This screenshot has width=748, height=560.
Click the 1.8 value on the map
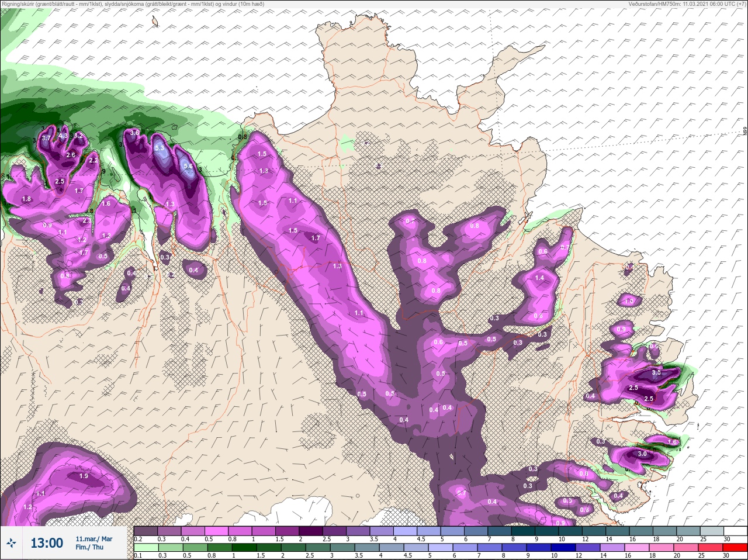(x=26, y=199)
